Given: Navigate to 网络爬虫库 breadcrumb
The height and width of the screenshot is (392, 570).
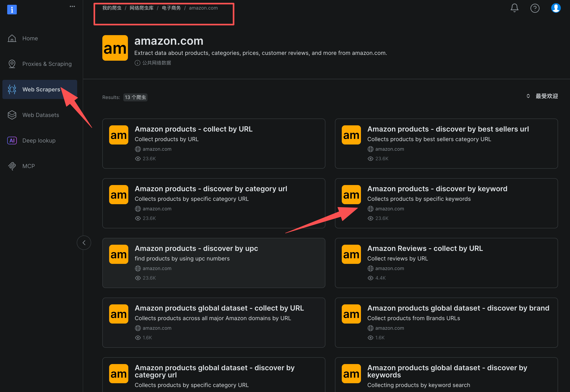Looking at the screenshot, I should pyautogui.click(x=141, y=8).
